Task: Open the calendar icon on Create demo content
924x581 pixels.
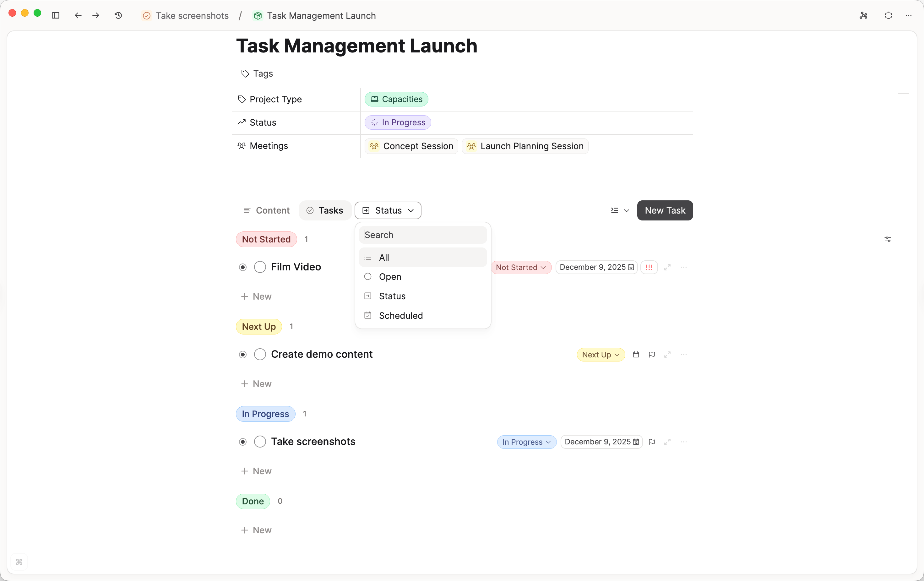Action: (x=636, y=355)
